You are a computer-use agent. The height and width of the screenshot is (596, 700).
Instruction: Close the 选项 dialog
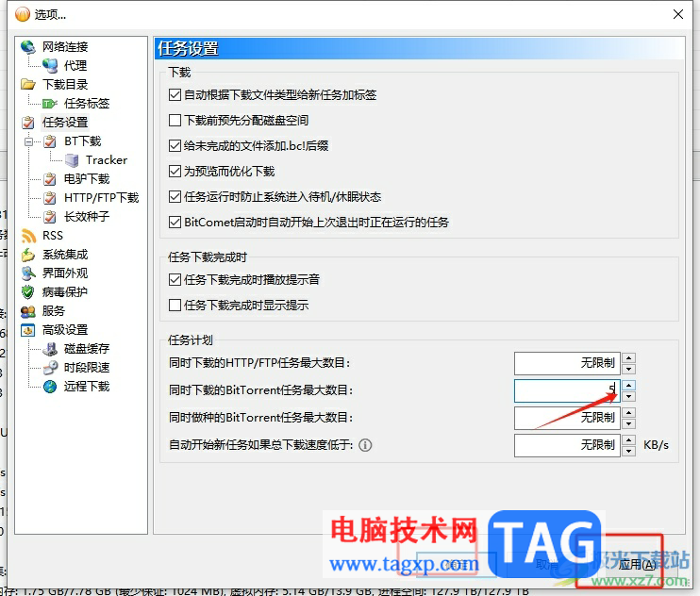coord(678,14)
